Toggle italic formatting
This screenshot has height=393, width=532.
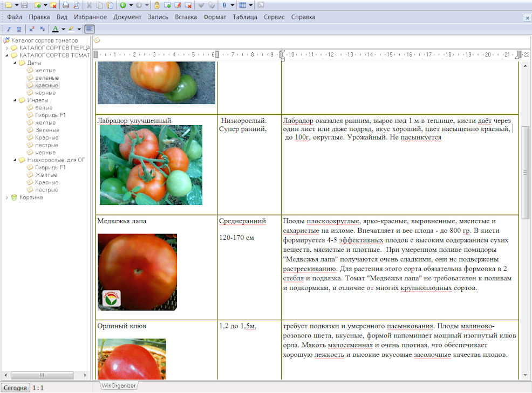pos(9,29)
